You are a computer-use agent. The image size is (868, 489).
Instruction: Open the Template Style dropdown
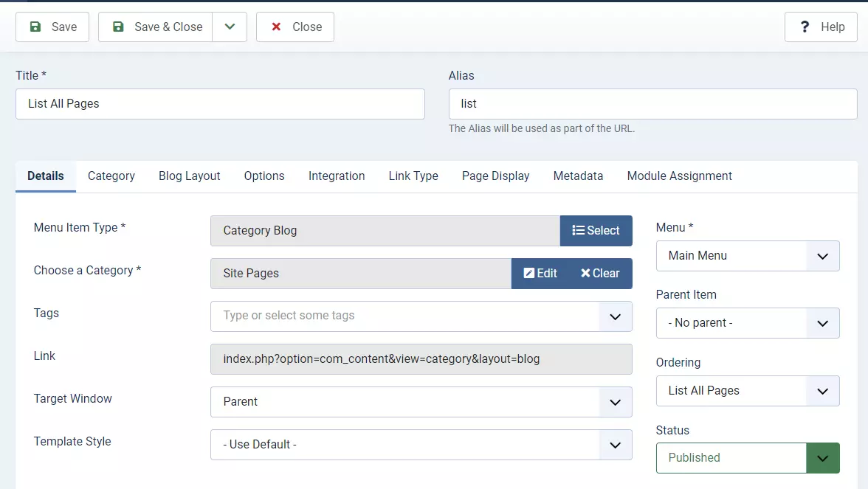(x=421, y=445)
